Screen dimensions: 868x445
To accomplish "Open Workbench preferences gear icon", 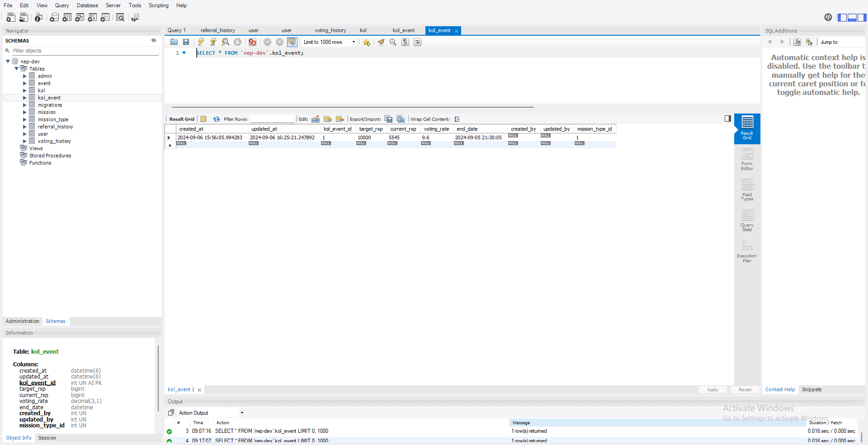I will click(828, 17).
